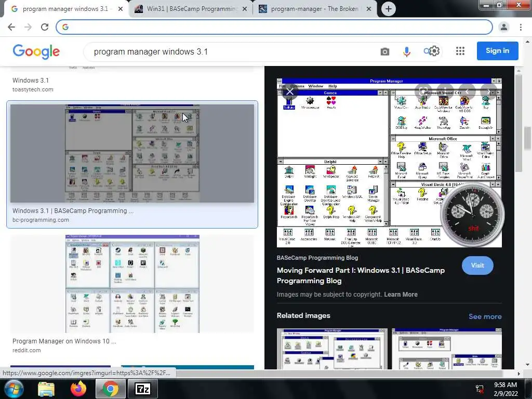
Task: Open the 'Program Manager on Windows 10' thumbnail
Action: [x=132, y=284]
